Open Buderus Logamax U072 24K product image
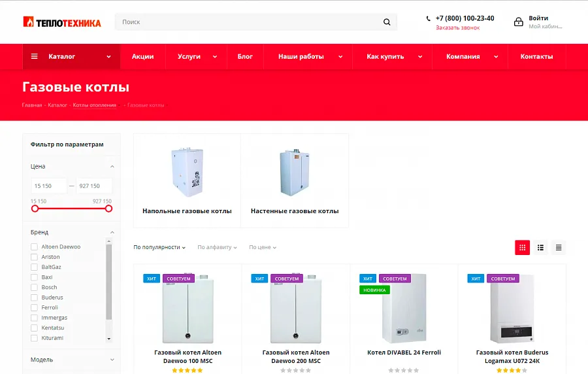Viewport: 588px width, 374px height. pyautogui.click(x=512, y=309)
